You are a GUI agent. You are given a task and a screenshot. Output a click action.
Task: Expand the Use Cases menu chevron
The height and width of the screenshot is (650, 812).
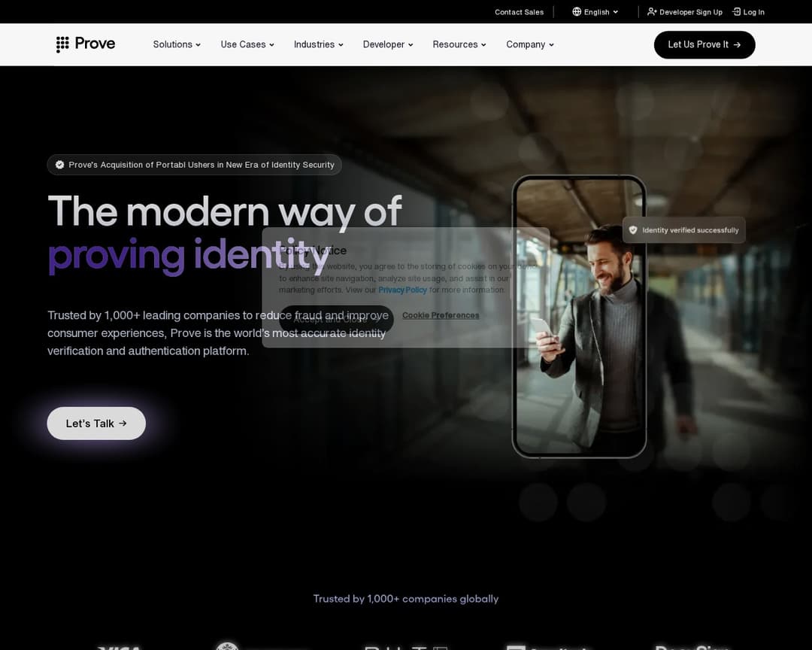[272, 45]
